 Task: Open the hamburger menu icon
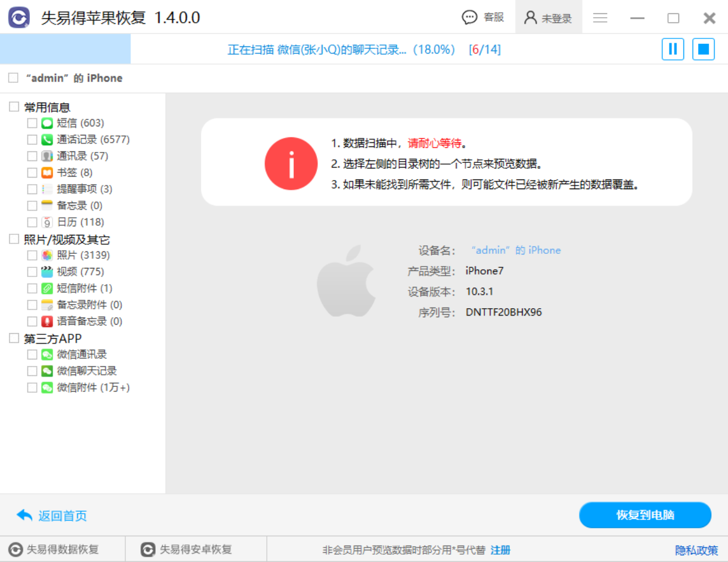(600, 18)
